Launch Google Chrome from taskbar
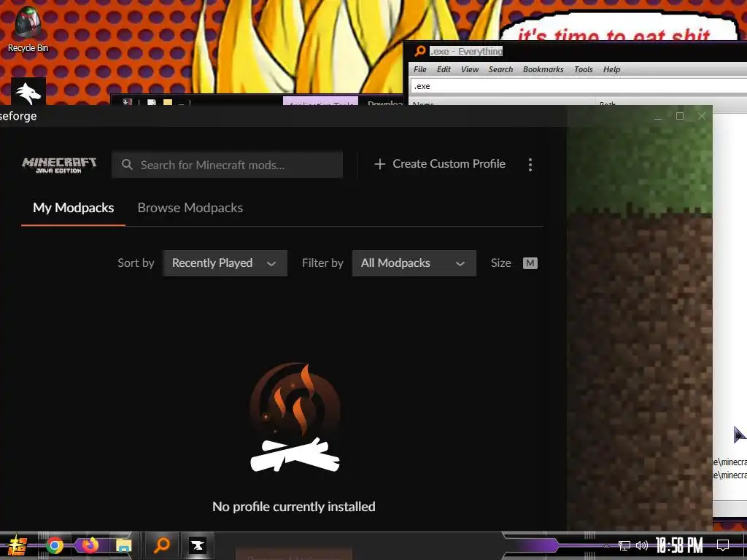The width and height of the screenshot is (747, 560). point(54,545)
